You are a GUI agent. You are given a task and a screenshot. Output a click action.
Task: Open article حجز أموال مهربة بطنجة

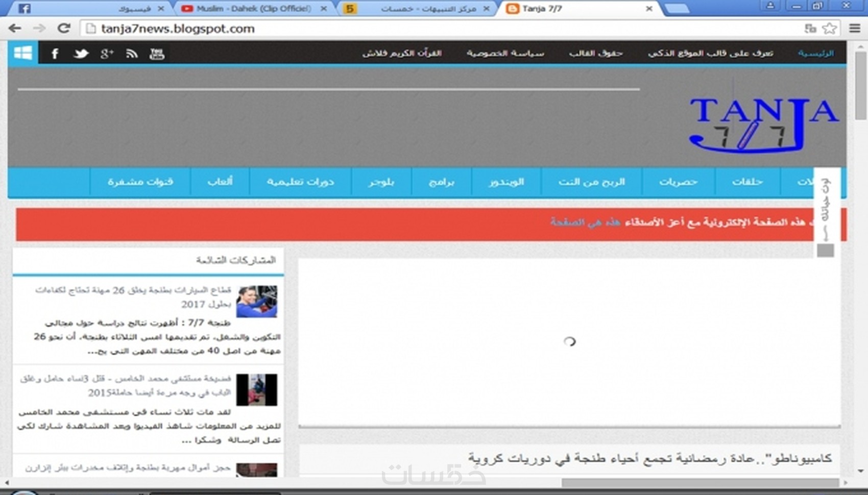pyautogui.click(x=128, y=467)
